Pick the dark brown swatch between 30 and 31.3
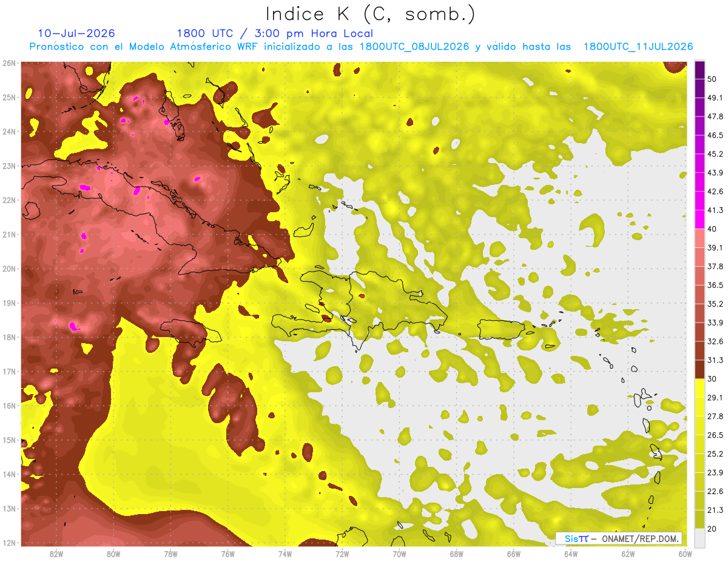Viewport: 728px width, 562px height. [x=699, y=369]
